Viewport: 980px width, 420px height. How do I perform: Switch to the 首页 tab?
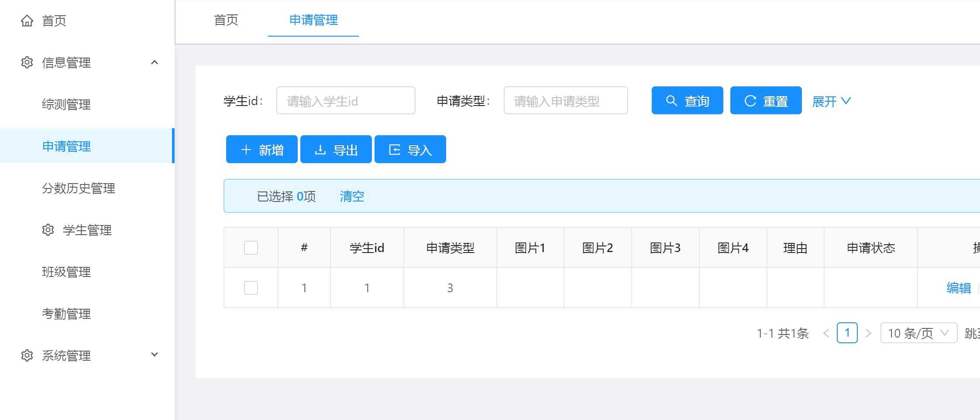[226, 20]
